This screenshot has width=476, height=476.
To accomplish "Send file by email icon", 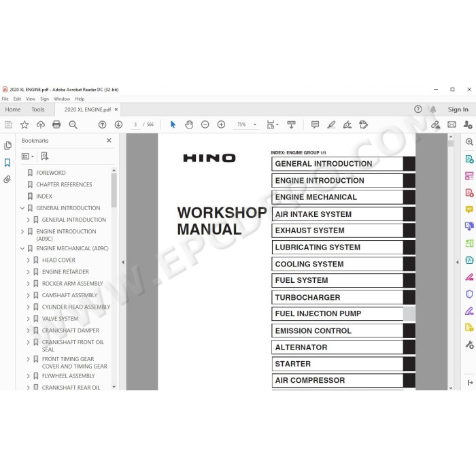I will [x=452, y=124].
